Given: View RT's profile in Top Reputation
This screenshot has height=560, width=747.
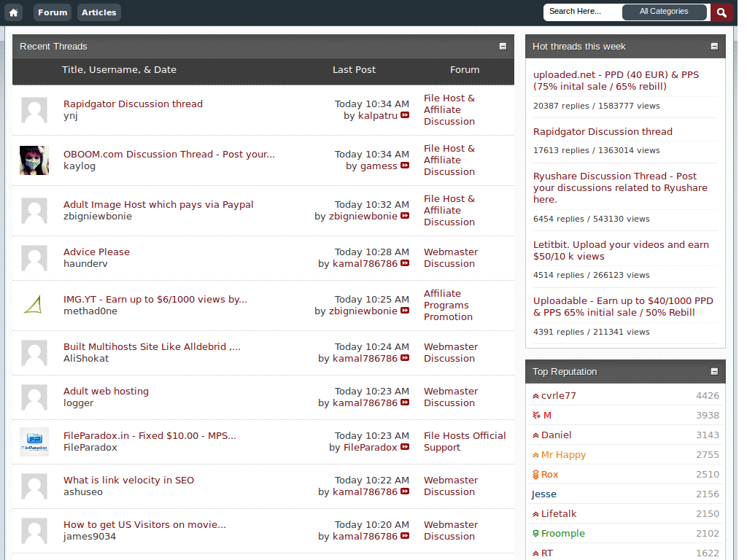Looking at the screenshot, I should [x=547, y=553].
